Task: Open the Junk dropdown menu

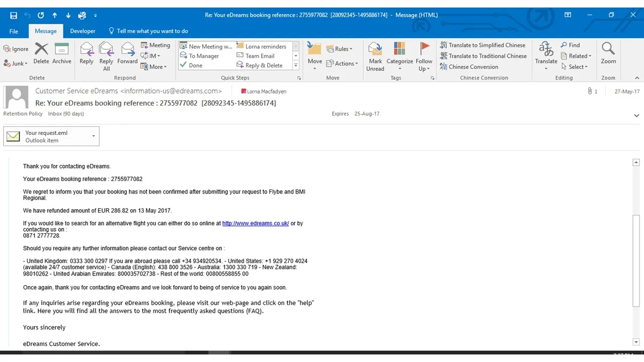Action: (x=16, y=63)
